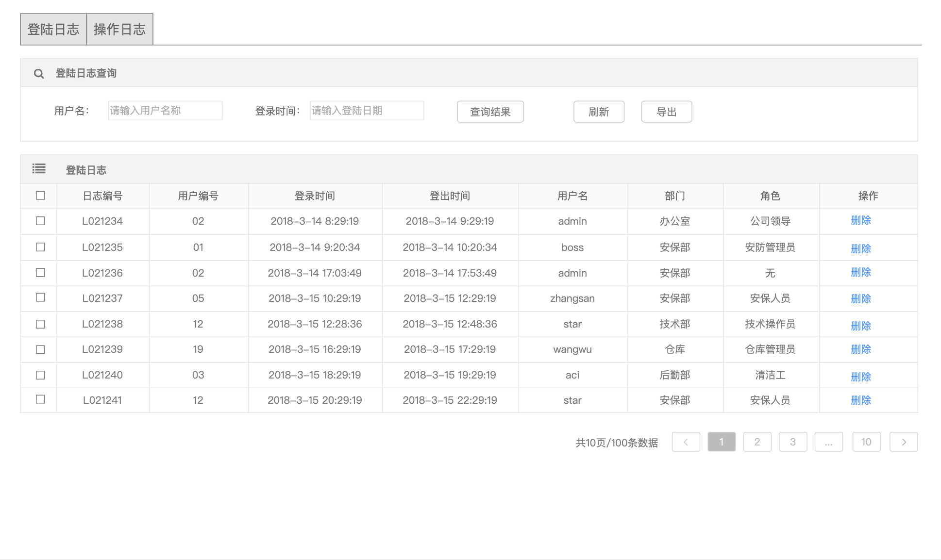The width and height of the screenshot is (941, 560).
Task: Check the row L021234 checkbox
Action: click(40, 221)
